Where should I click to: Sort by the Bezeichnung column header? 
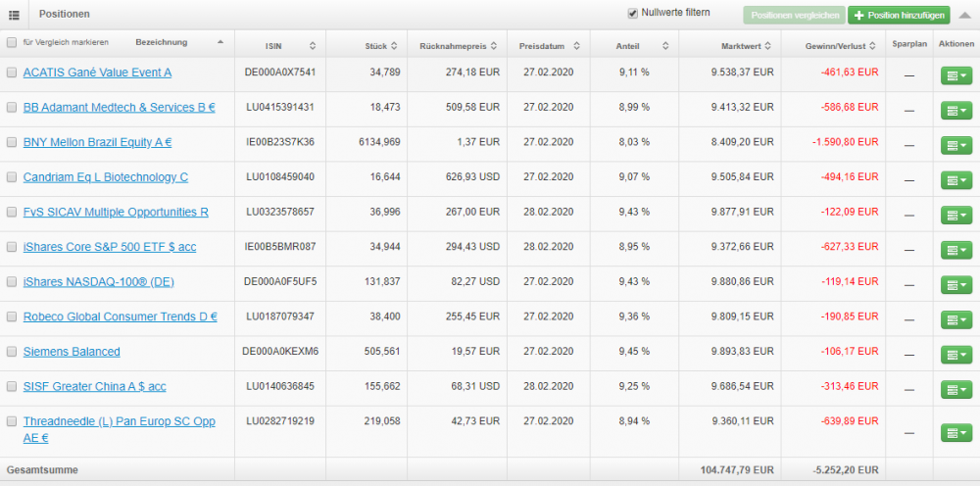pyautogui.click(x=167, y=43)
